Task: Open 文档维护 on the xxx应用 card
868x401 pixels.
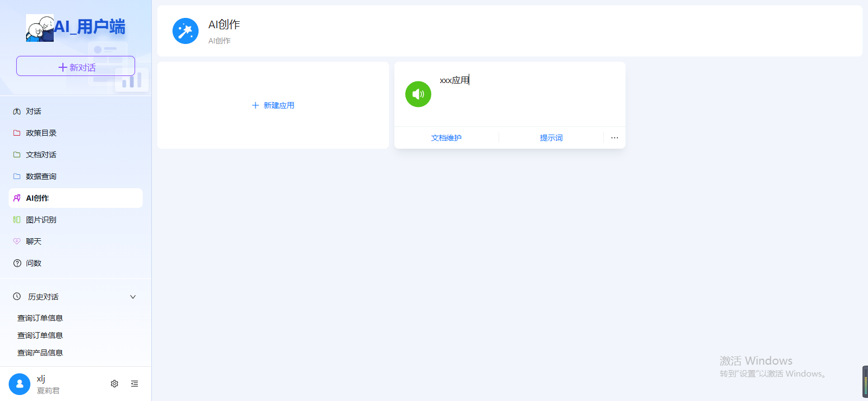Action: click(x=446, y=138)
